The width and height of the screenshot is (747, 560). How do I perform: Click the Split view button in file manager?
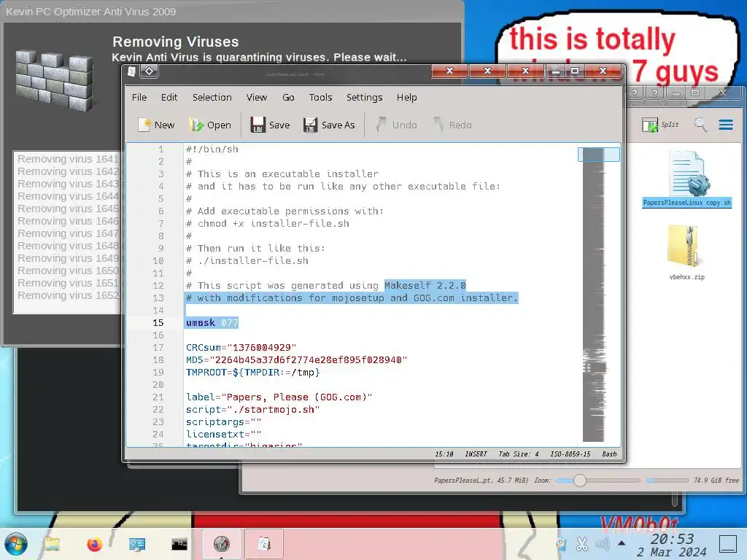click(660, 125)
